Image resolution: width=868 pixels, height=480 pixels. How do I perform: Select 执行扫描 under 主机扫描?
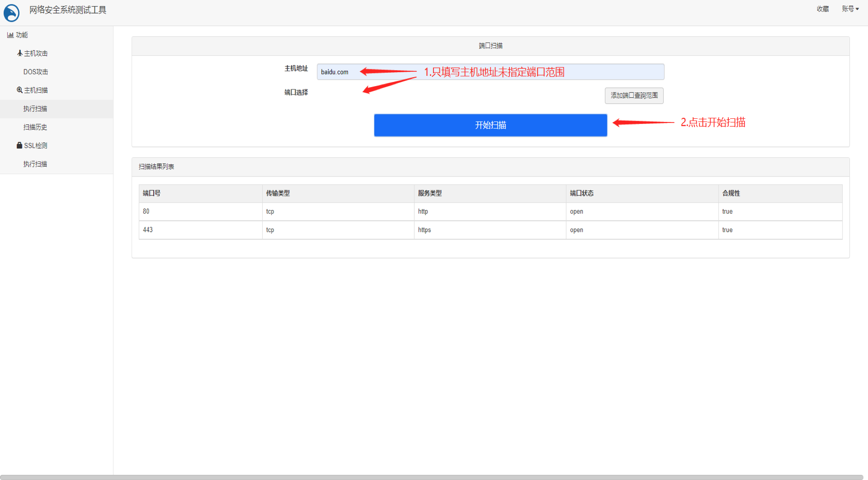35,108
